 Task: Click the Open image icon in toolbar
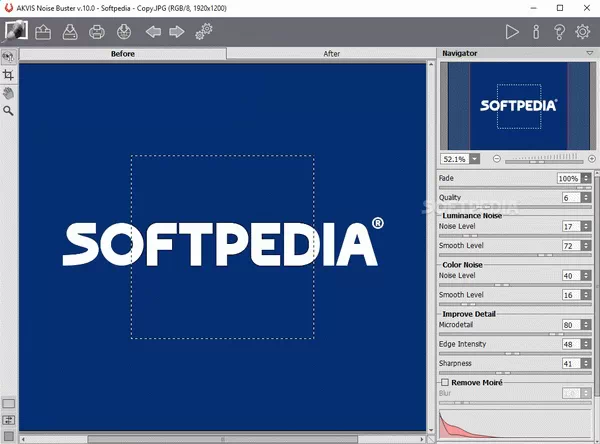coord(44,32)
